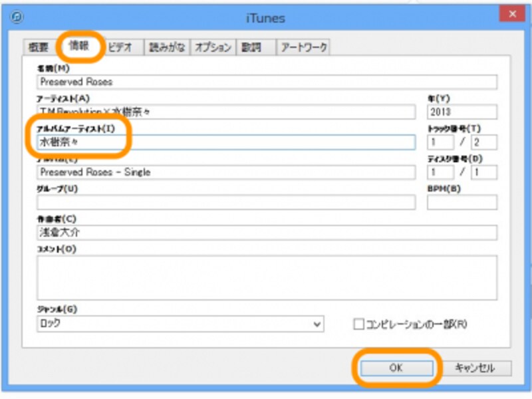The width and height of the screenshot is (532, 399).
Task: Go to the 歌詞 tab
Action: pyautogui.click(x=256, y=47)
